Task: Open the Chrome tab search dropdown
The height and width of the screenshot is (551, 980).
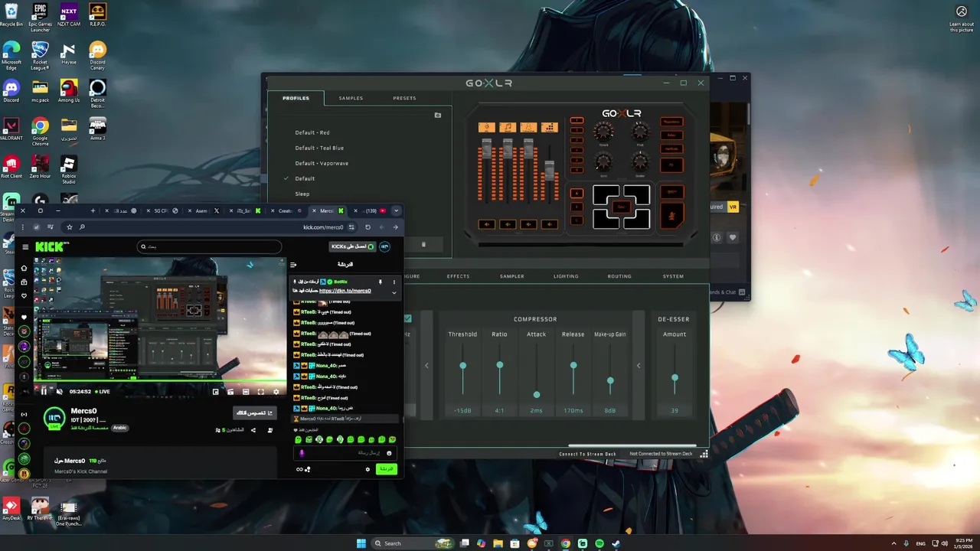Action: 396,210
